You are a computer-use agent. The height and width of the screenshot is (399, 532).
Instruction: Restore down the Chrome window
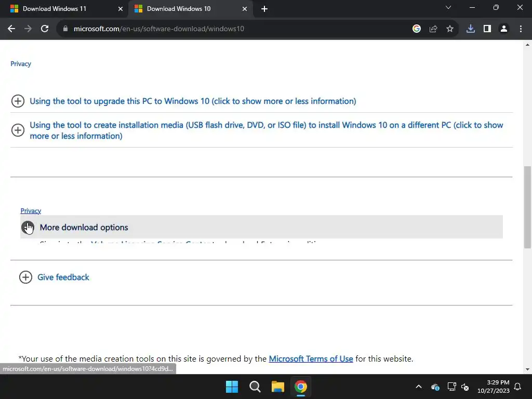pos(496,7)
